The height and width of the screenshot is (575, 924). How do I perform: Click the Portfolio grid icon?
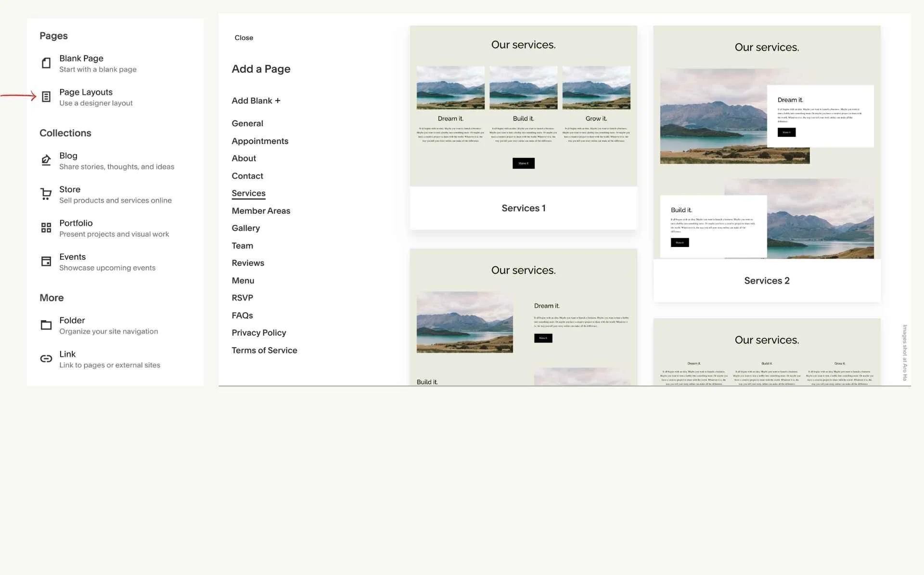click(46, 228)
